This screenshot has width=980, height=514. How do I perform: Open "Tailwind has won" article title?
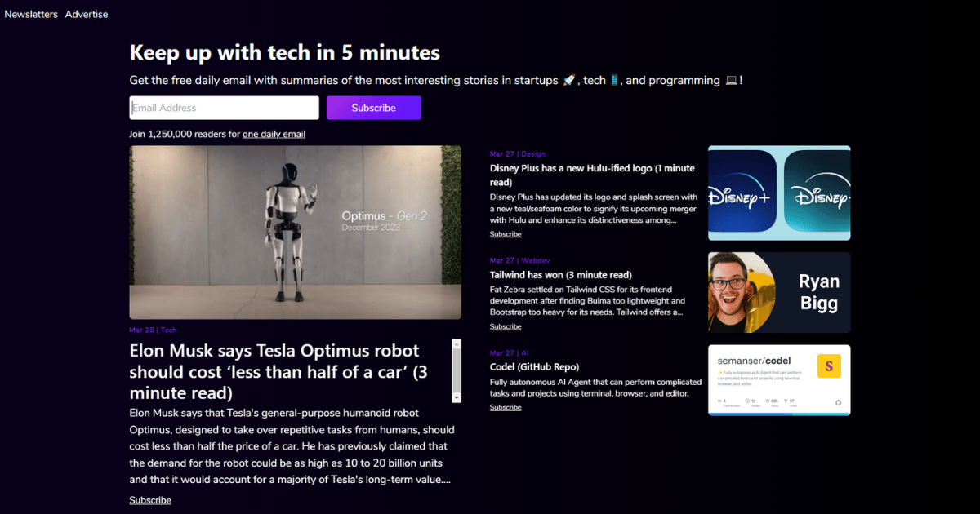561,275
